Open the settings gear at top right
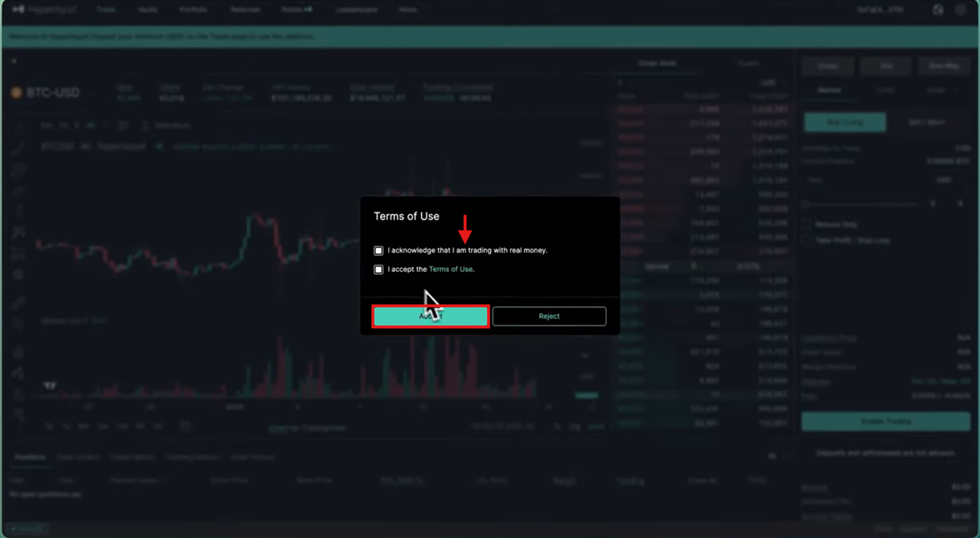This screenshot has height=538, width=980. point(961,10)
